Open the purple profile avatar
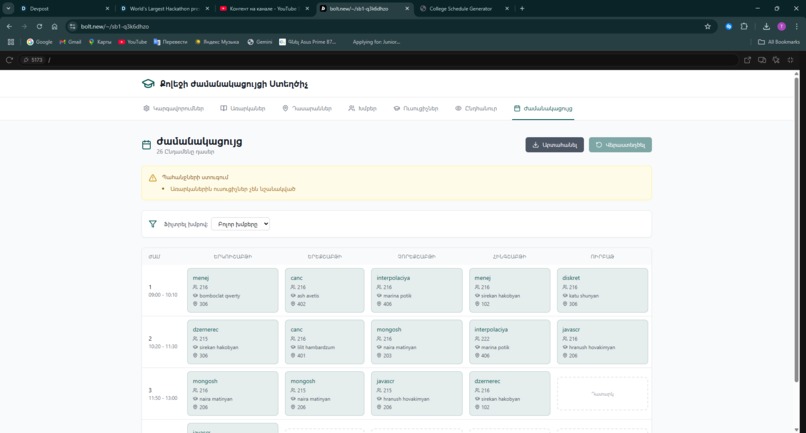 pos(781,26)
